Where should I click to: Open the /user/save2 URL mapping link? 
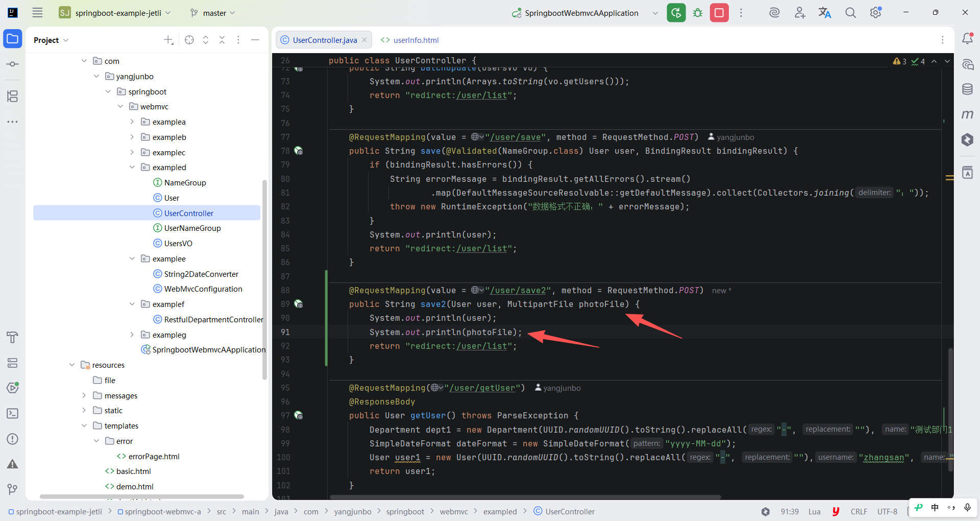(x=518, y=290)
